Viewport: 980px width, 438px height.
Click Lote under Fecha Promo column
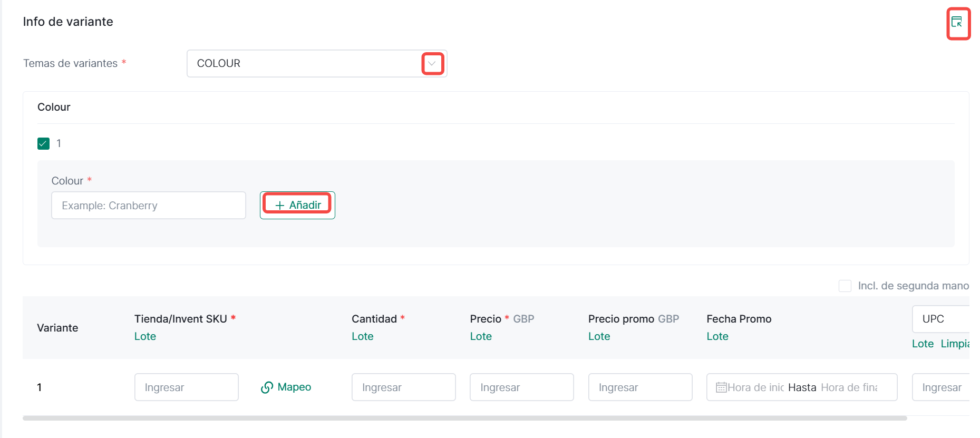point(717,336)
